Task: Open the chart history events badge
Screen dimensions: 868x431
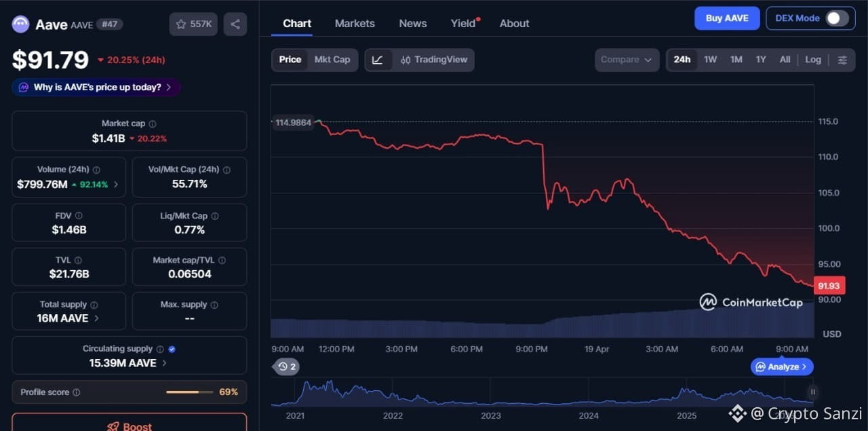Action: click(x=287, y=367)
